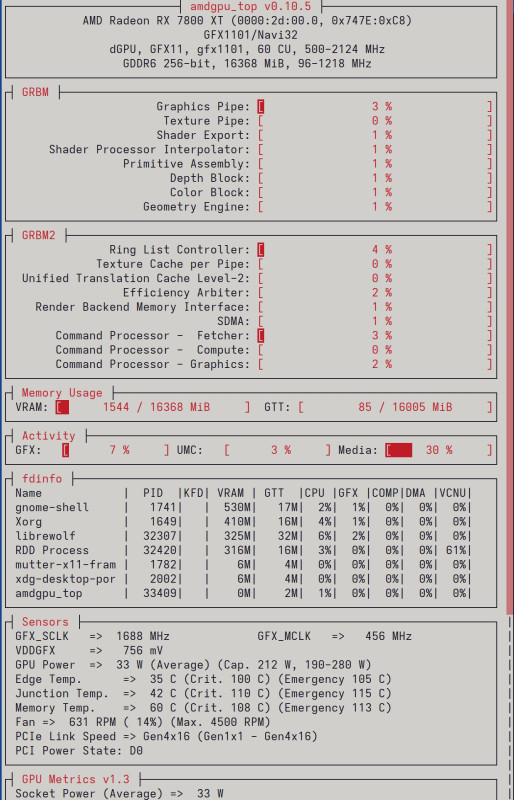Click the GTT 85 / 16005 MiB value
Viewport: 514px width, 800px height.
(405, 407)
